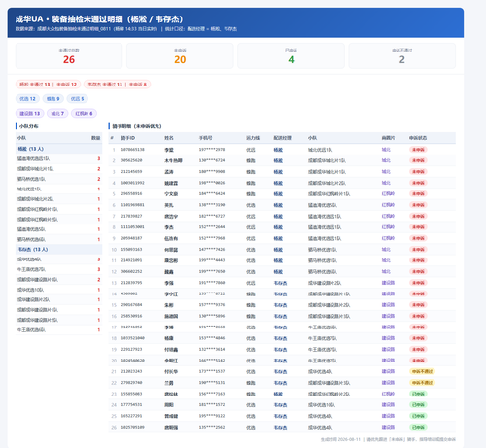Click the 申诉状态 column header
Image resolution: width=486 pixels, height=448 pixels.
[418, 138]
